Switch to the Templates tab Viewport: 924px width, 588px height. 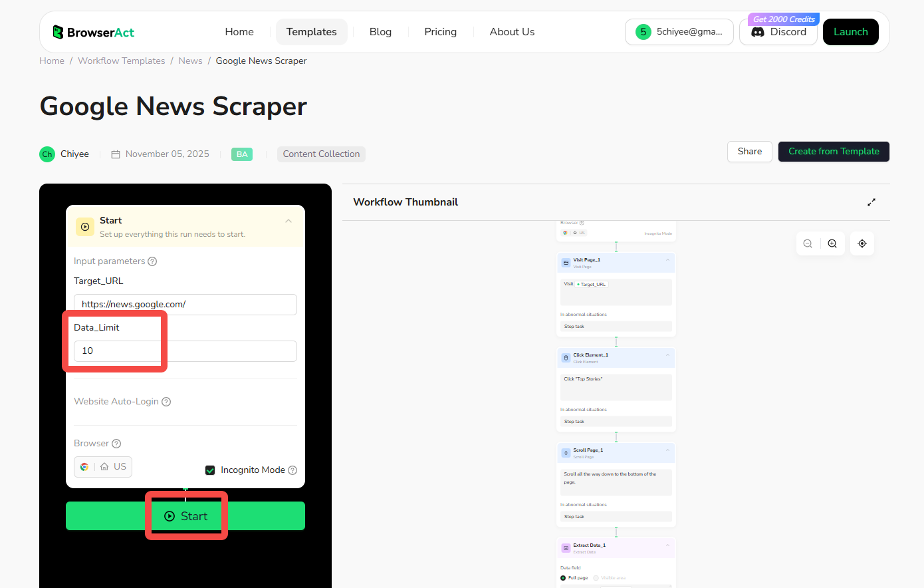coord(311,31)
